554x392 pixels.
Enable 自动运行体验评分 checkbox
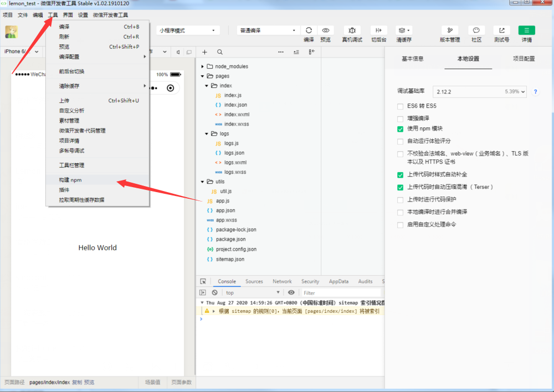click(x=400, y=141)
